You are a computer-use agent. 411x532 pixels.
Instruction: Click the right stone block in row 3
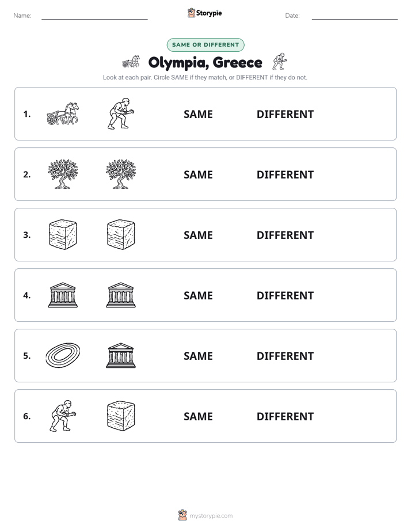(121, 234)
